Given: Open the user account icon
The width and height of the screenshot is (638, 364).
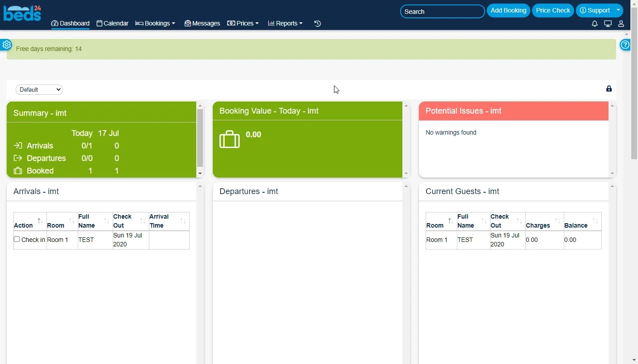Looking at the screenshot, I should pos(621,24).
